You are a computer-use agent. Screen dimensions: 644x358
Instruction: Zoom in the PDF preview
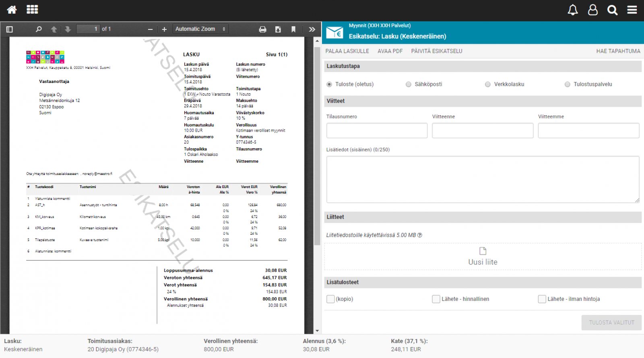164,29
